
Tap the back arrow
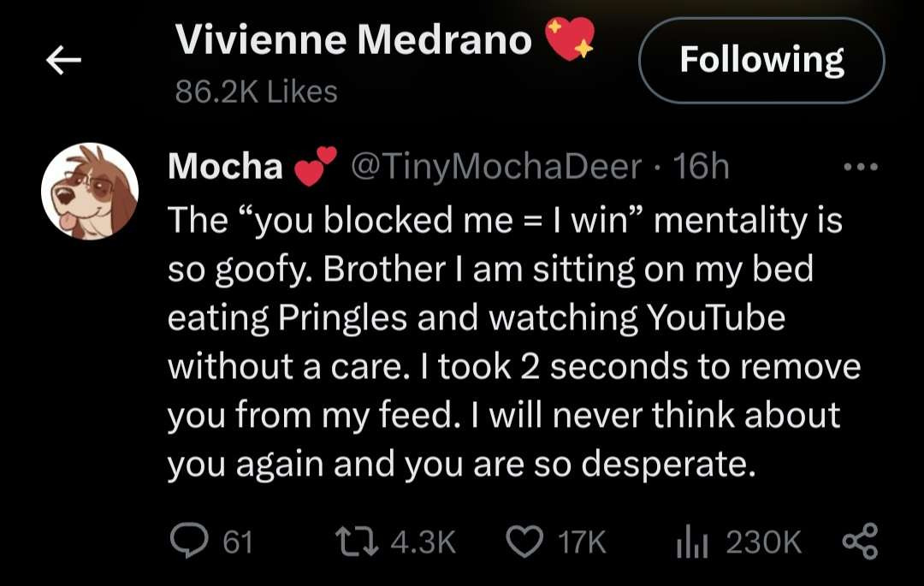63,60
